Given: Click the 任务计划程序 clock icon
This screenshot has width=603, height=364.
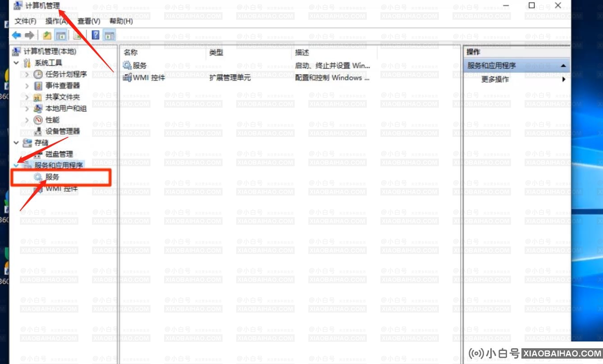Looking at the screenshot, I should tap(38, 74).
